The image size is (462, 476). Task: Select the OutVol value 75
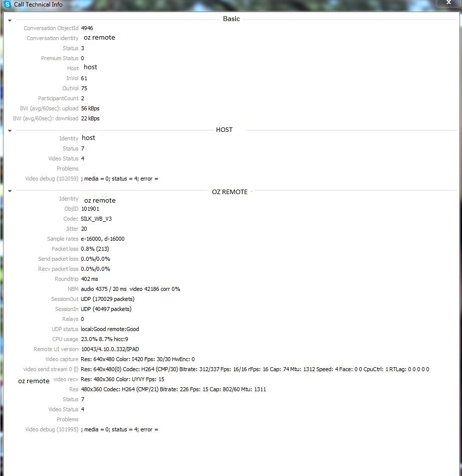tap(84, 88)
